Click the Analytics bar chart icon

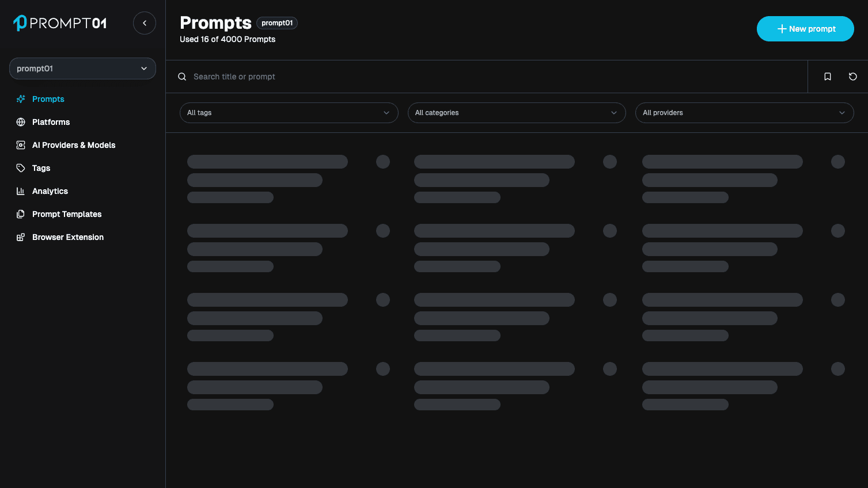coord(21,191)
